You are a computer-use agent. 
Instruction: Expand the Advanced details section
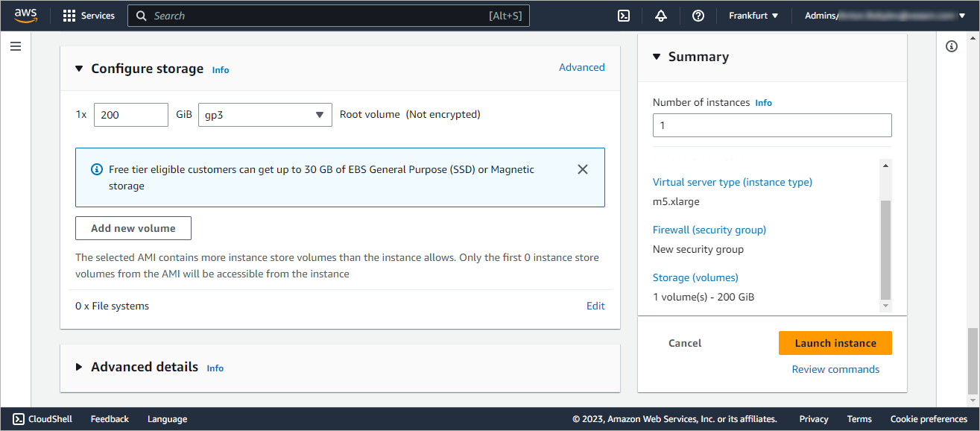[x=80, y=368]
